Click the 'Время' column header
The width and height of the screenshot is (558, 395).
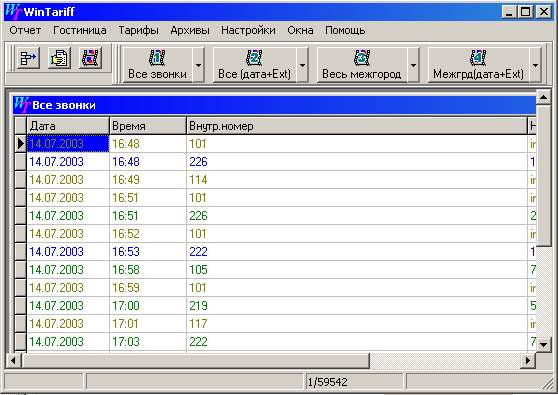(148, 126)
